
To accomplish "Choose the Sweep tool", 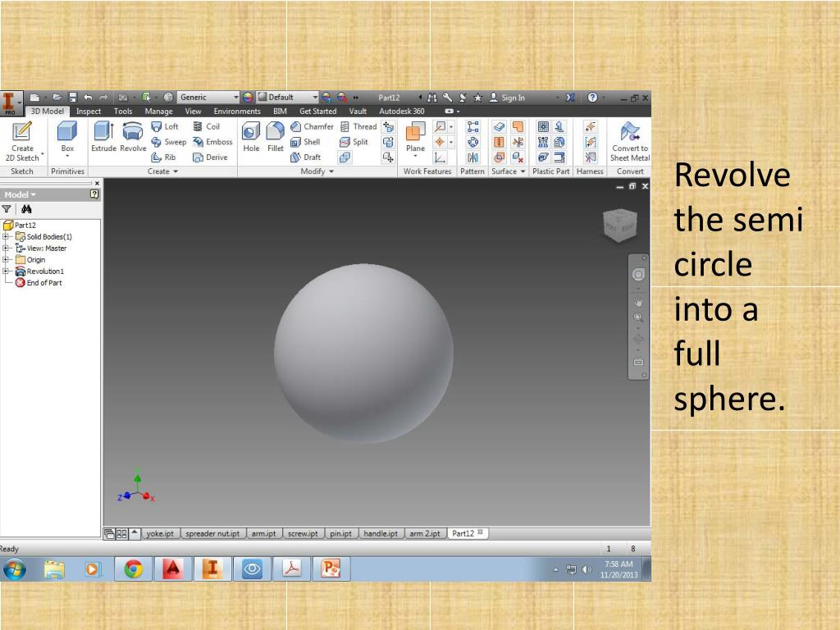I will (x=169, y=142).
